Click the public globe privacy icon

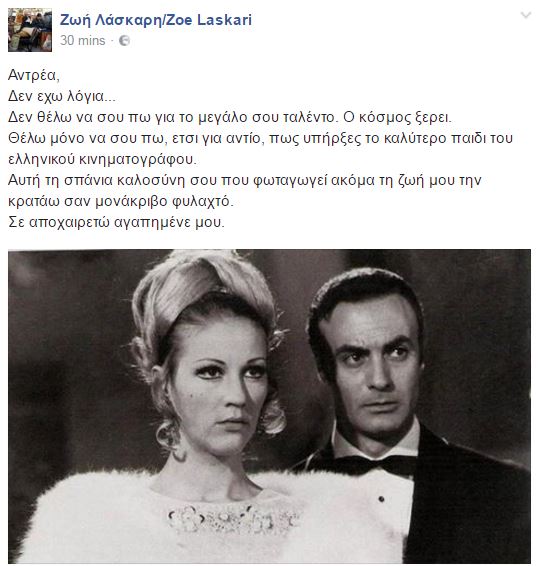click(x=124, y=40)
